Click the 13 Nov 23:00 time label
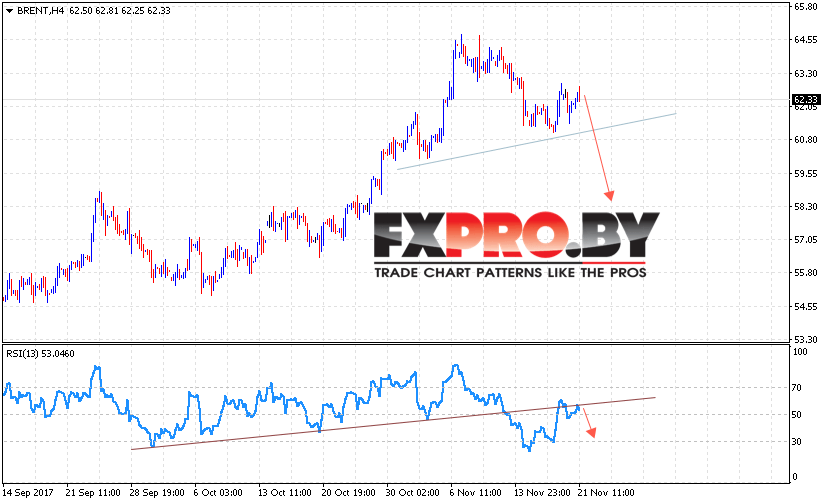Screen dimensions: 829x504 [x=542, y=493]
